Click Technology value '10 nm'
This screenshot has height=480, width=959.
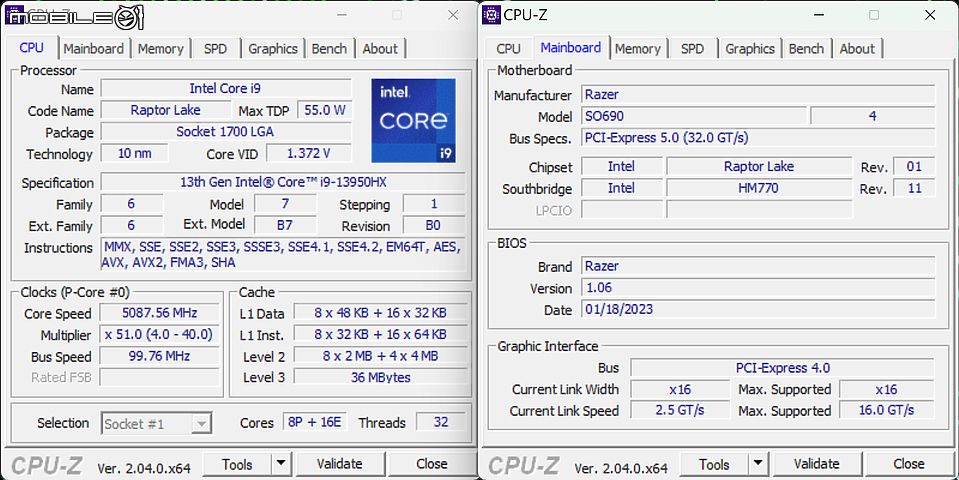pos(135,153)
